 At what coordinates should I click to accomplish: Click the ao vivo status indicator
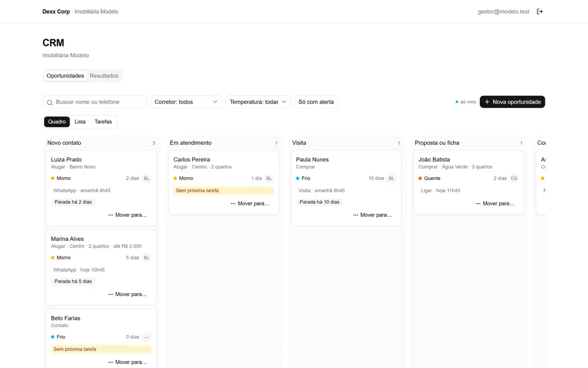pos(465,102)
